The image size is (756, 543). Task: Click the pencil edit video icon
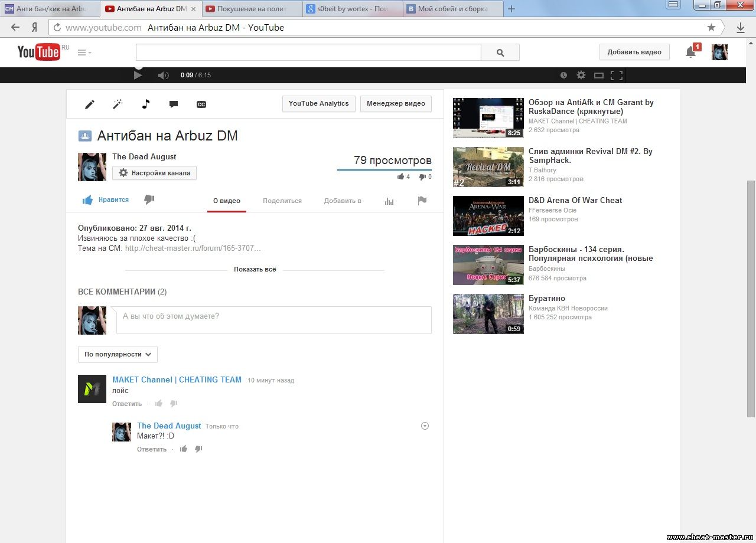[90, 104]
